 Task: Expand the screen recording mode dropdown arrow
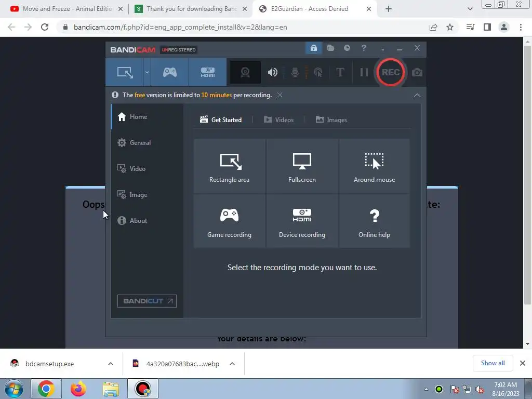(x=147, y=72)
